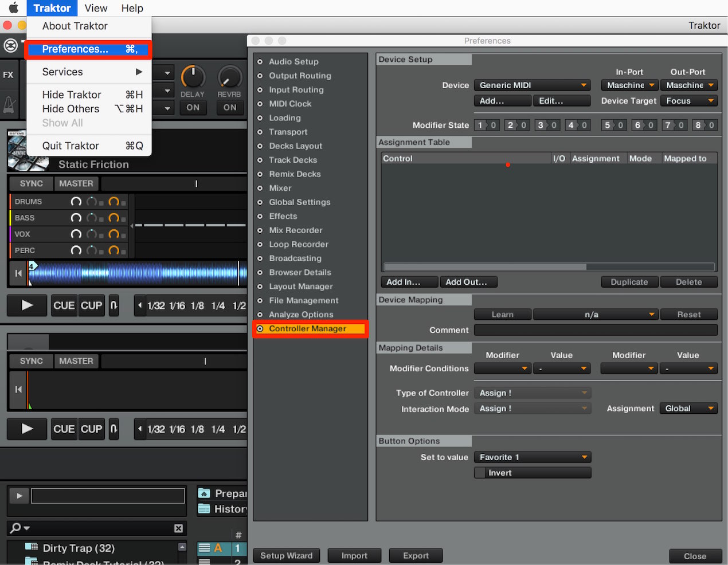This screenshot has width=728, height=565.
Task: Turn the DELAY effect knob
Action: tap(193, 77)
